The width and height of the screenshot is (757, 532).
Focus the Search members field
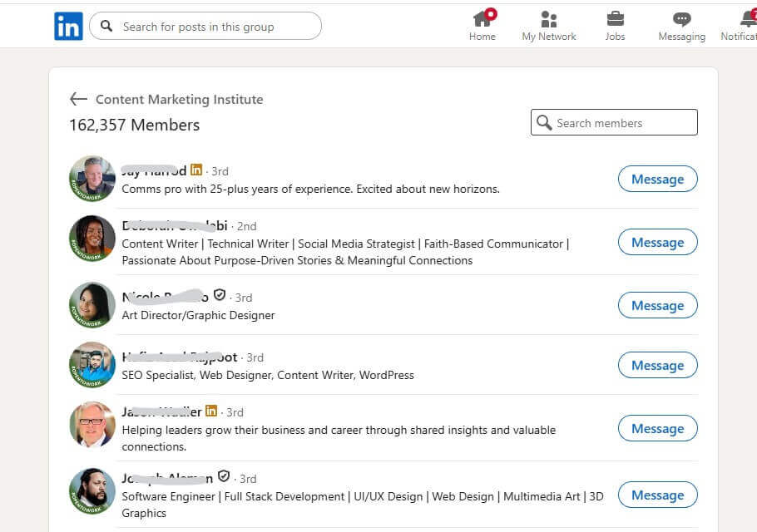click(614, 122)
